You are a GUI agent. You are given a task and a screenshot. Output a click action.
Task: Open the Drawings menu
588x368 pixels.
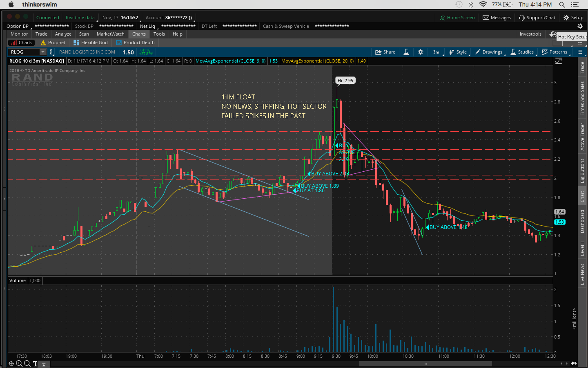pyautogui.click(x=489, y=52)
